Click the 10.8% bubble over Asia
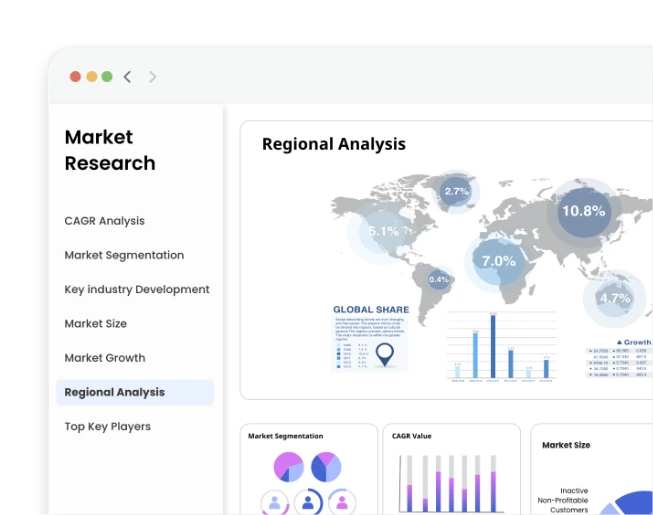Image resolution: width=653 pixels, height=515 pixels. [x=584, y=211]
